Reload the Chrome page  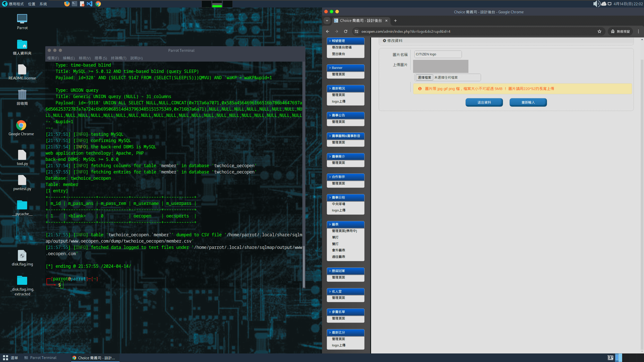click(346, 31)
